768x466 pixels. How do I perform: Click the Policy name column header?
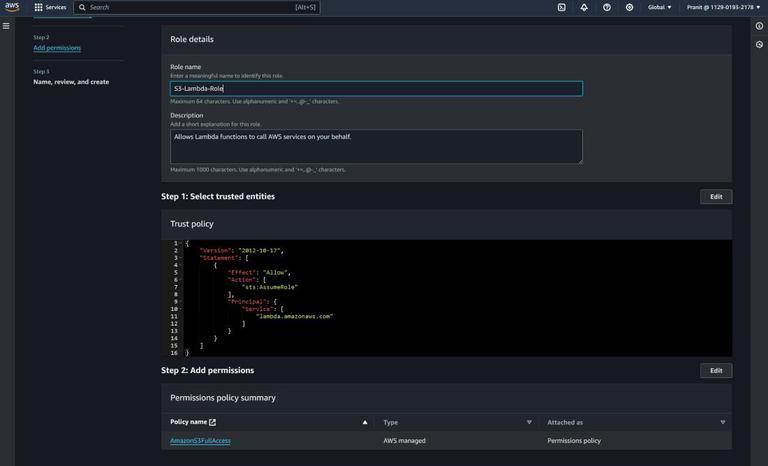tap(189, 422)
